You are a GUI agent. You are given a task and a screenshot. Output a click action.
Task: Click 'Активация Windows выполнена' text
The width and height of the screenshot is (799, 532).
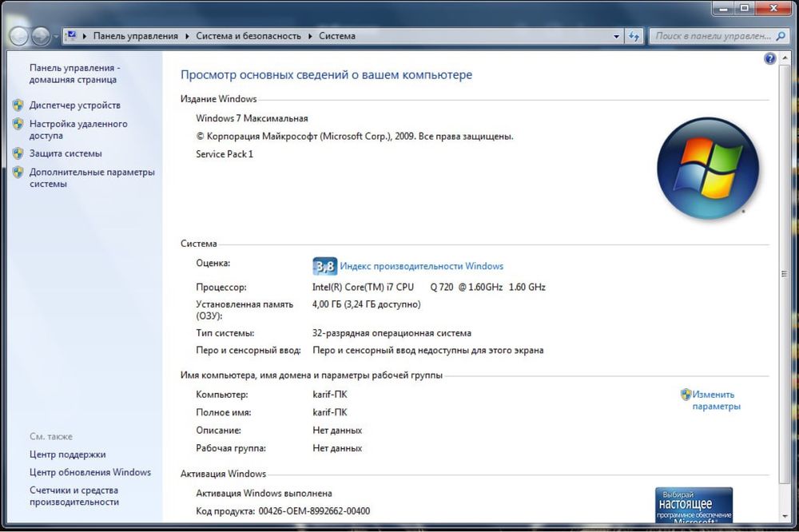click(264, 493)
